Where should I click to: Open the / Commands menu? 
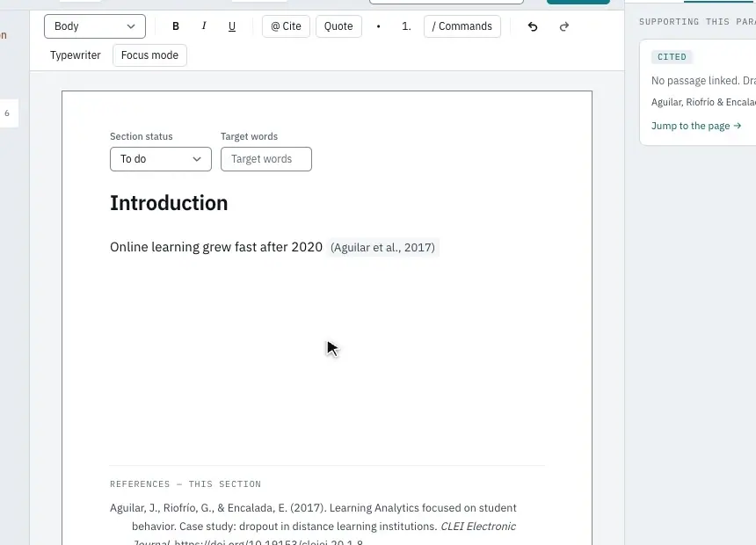pyautogui.click(x=462, y=26)
